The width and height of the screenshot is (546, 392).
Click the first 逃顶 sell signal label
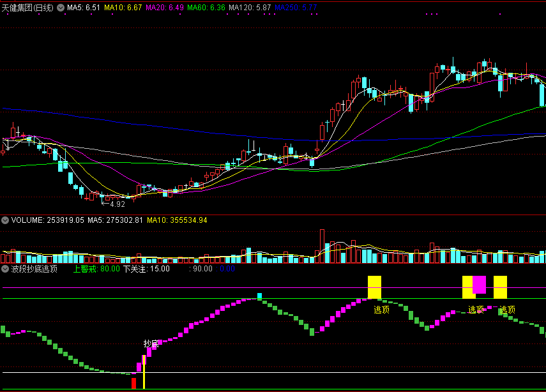382,310
